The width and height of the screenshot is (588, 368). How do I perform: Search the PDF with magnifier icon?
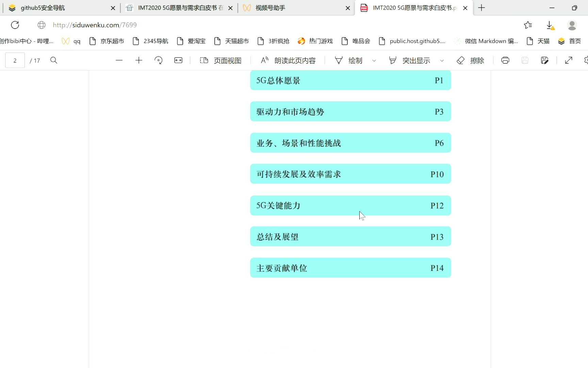54,60
